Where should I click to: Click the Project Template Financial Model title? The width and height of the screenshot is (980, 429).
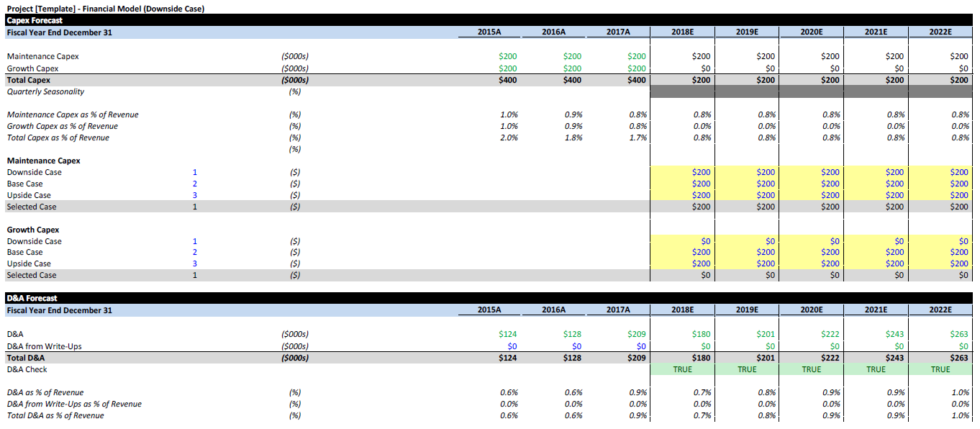[105, 9]
